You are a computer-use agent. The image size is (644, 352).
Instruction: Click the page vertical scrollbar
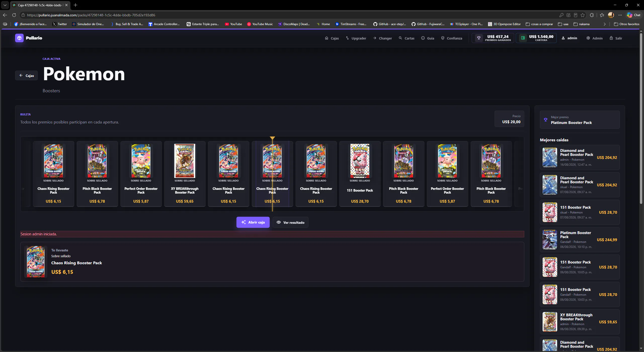tap(641, 118)
